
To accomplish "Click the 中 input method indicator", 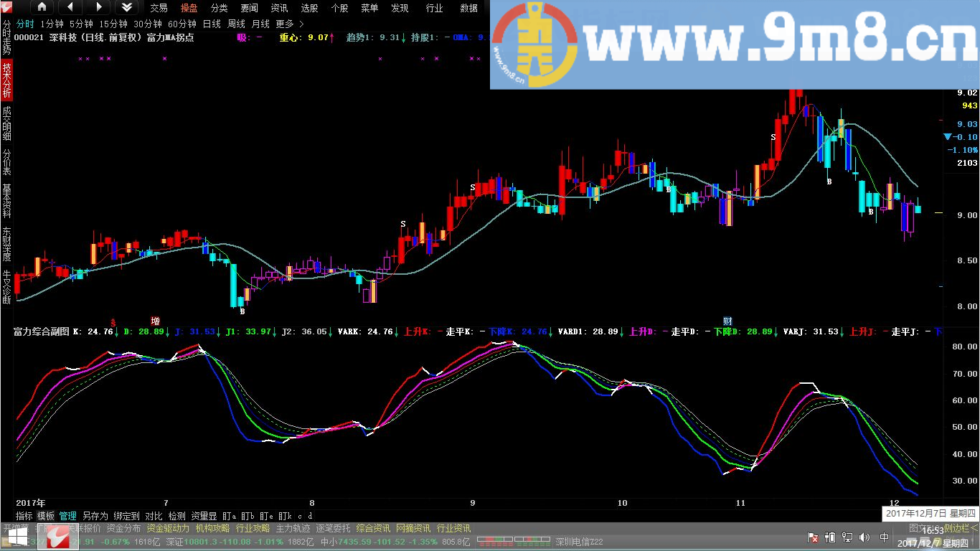I will 884,537.
